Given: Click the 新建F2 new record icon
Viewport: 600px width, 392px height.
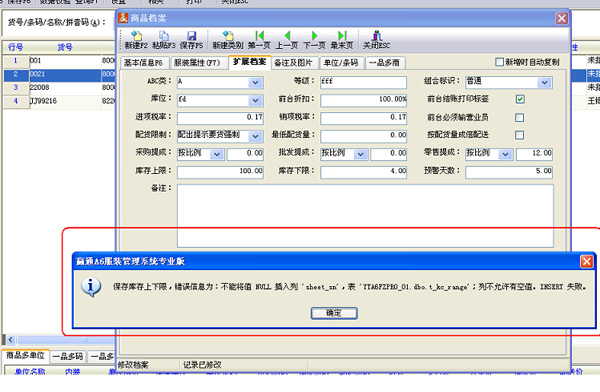Looking at the screenshot, I should tap(136, 36).
